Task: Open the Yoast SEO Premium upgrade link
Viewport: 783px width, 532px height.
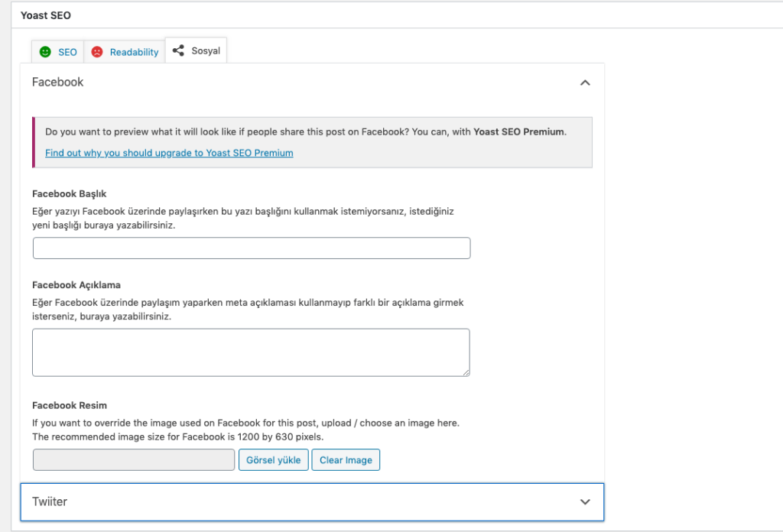Action: (x=169, y=153)
